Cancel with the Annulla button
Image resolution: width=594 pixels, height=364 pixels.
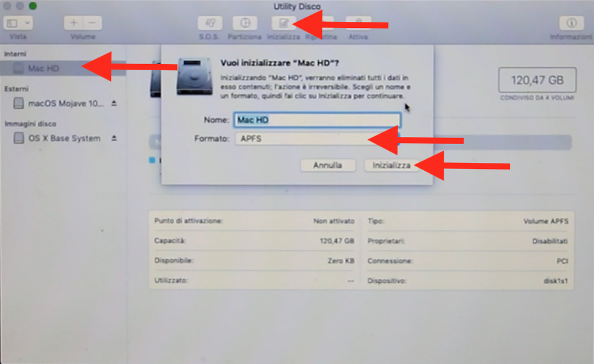(328, 165)
